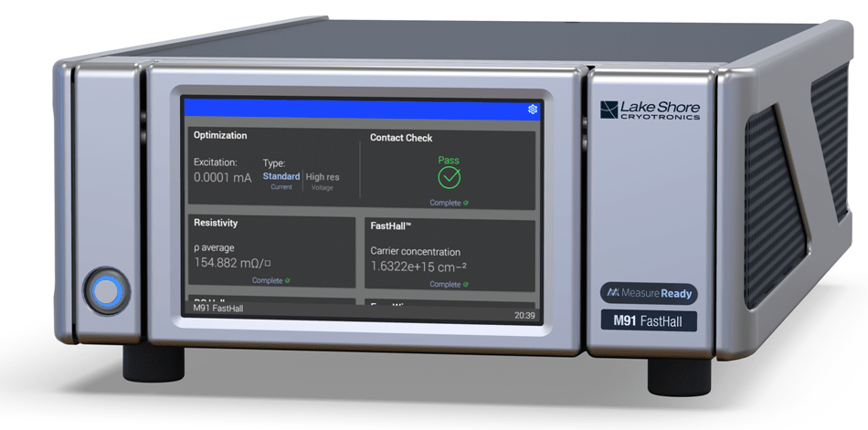This screenshot has width=868, height=430.
Task: Tap carrier concentration value 1.6322e+15
Action: [418, 267]
